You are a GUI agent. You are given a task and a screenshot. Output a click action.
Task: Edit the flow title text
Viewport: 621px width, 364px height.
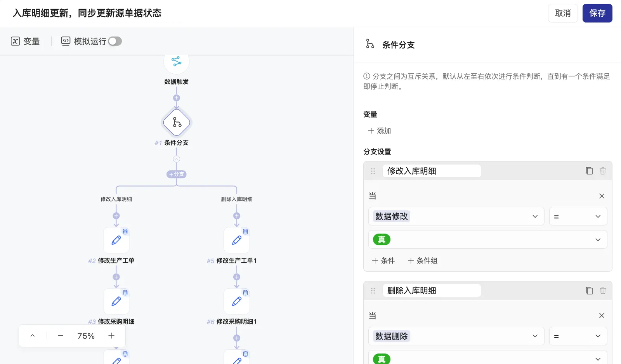tap(87, 13)
